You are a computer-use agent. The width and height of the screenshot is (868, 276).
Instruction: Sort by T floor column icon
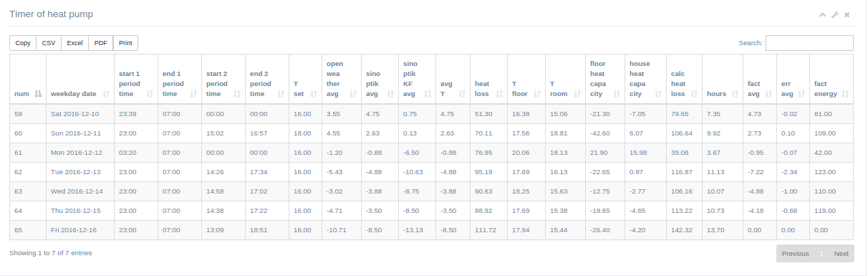(536, 94)
